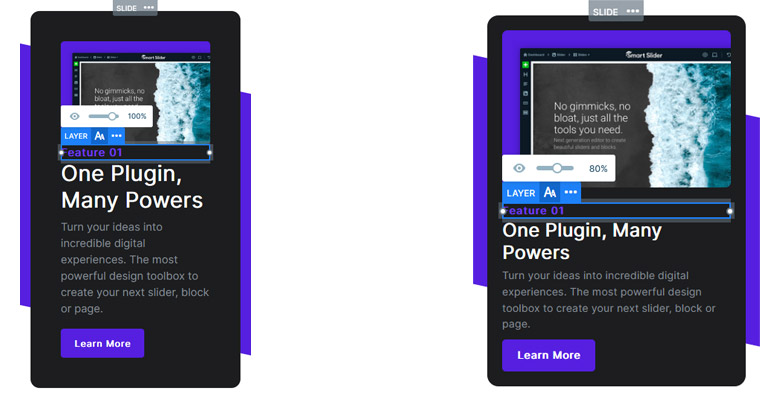Click the eye icon beside the 100% slider

point(75,116)
